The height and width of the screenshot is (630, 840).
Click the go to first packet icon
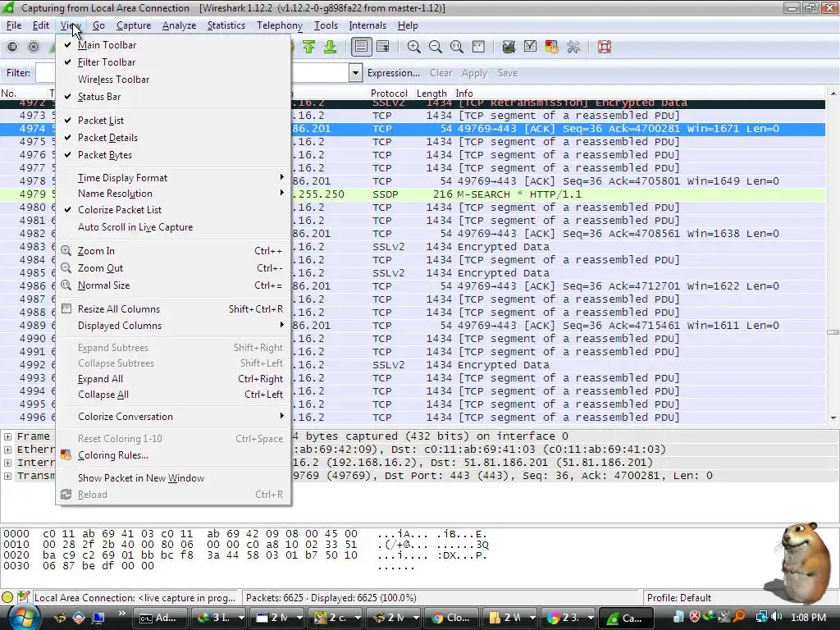pyautogui.click(x=308, y=47)
